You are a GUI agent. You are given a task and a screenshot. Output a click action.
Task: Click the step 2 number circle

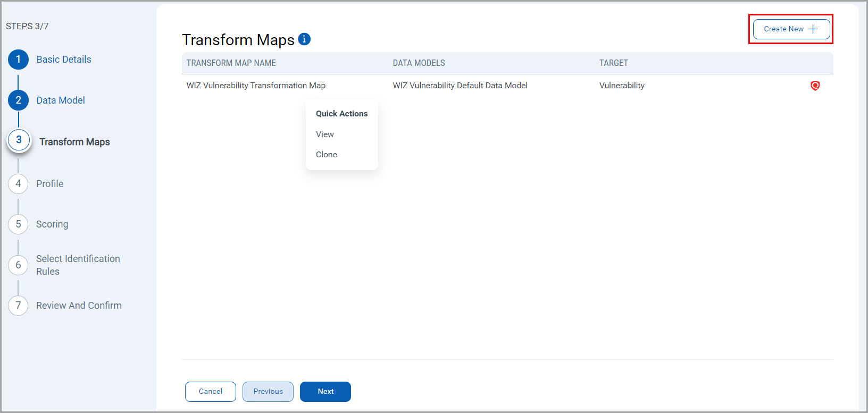coord(19,100)
